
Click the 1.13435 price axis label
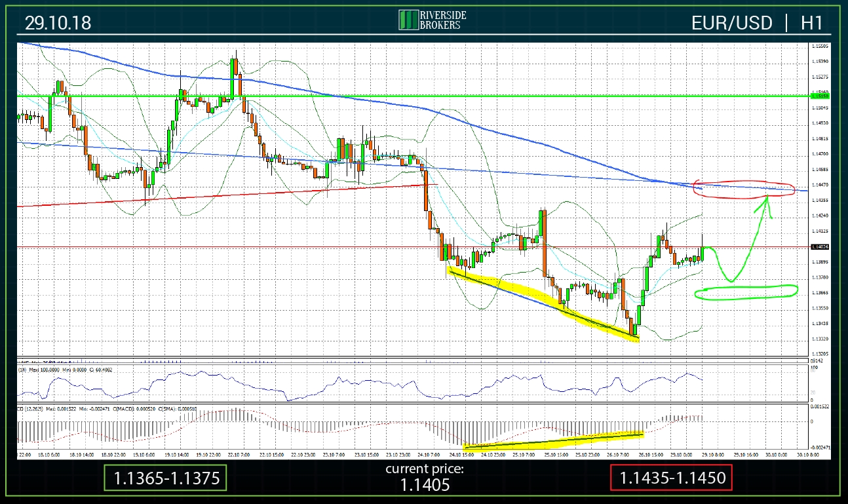click(x=820, y=323)
